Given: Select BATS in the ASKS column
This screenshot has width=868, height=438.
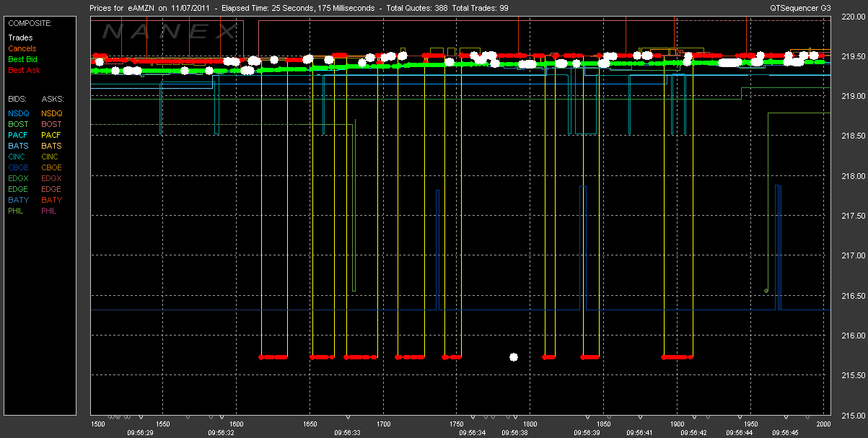Looking at the screenshot, I should (53, 146).
